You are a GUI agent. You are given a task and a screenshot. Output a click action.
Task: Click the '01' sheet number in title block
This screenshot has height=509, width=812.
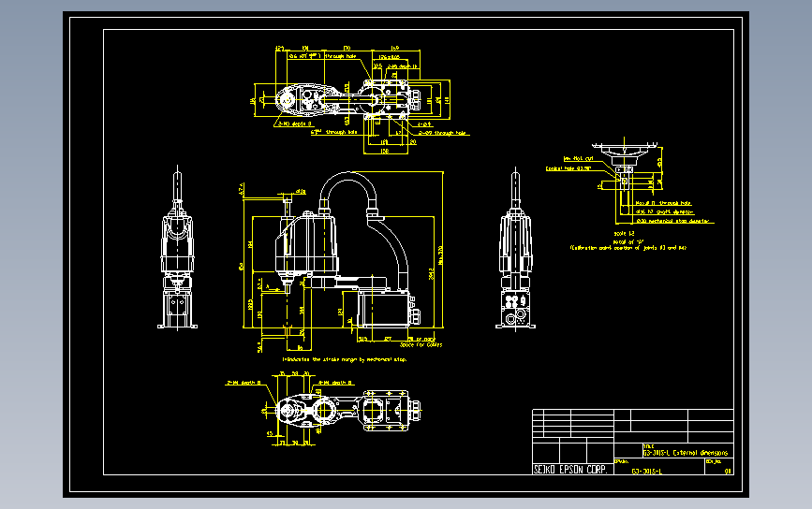[x=728, y=472]
